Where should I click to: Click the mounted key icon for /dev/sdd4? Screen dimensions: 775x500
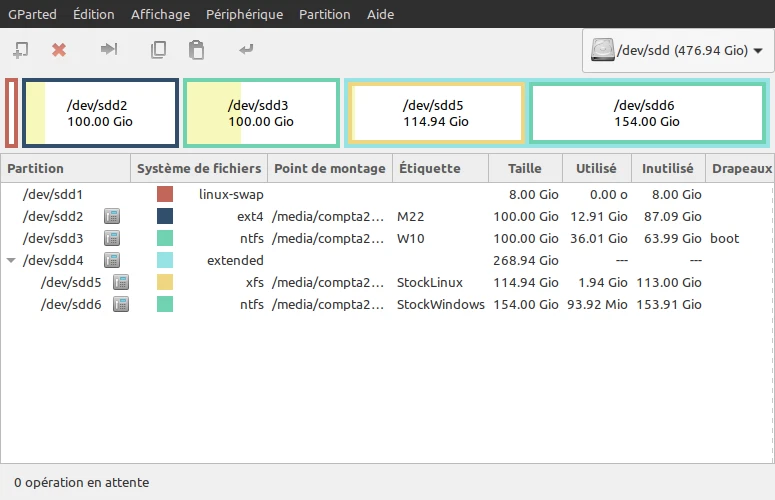112,260
